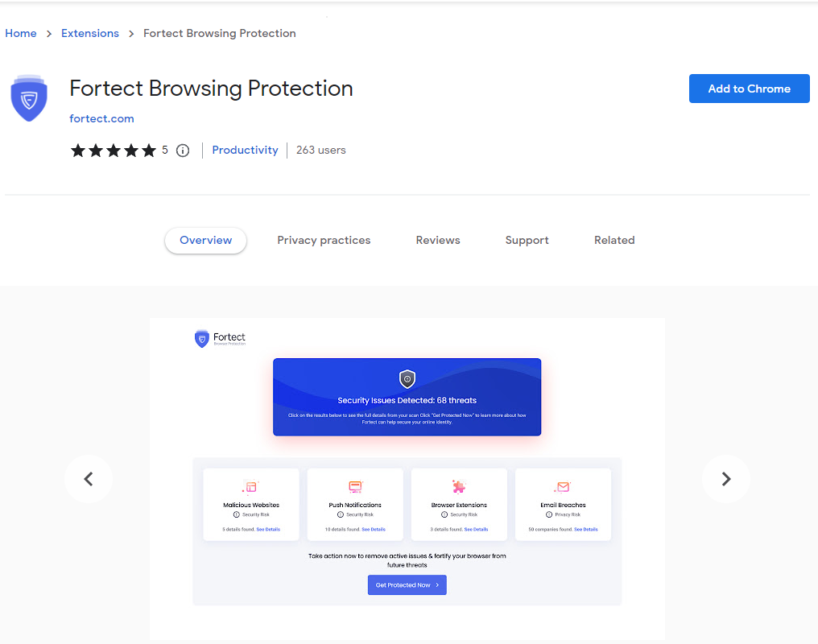The width and height of the screenshot is (818, 644).
Task: Navigate to Extensions in the breadcrumb
Action: (x=90, y=33)
